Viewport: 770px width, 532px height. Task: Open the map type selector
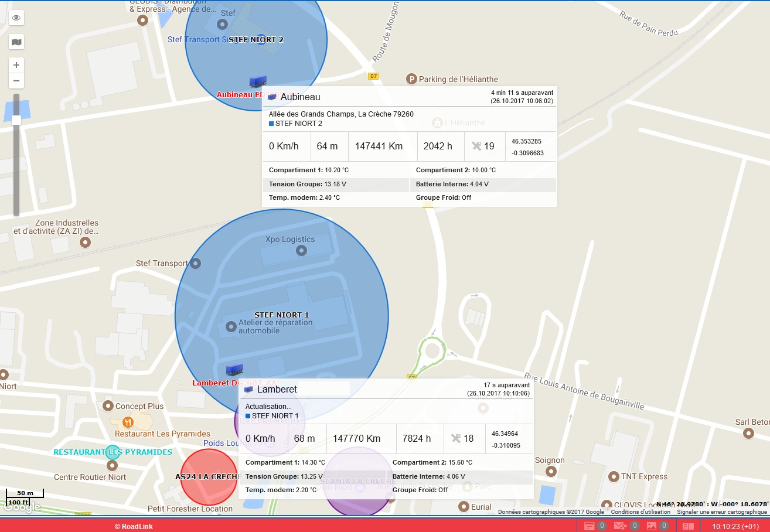click(16, 42)
